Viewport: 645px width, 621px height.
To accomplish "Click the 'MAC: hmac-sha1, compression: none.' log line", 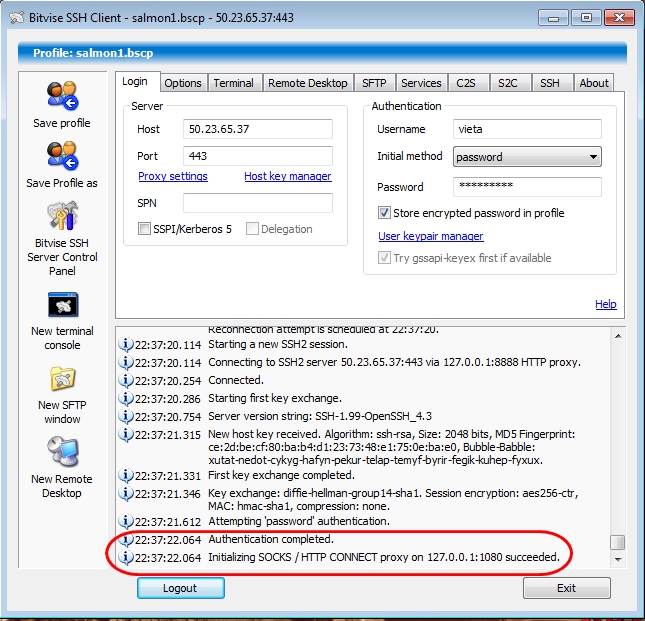I will [299, 506].
